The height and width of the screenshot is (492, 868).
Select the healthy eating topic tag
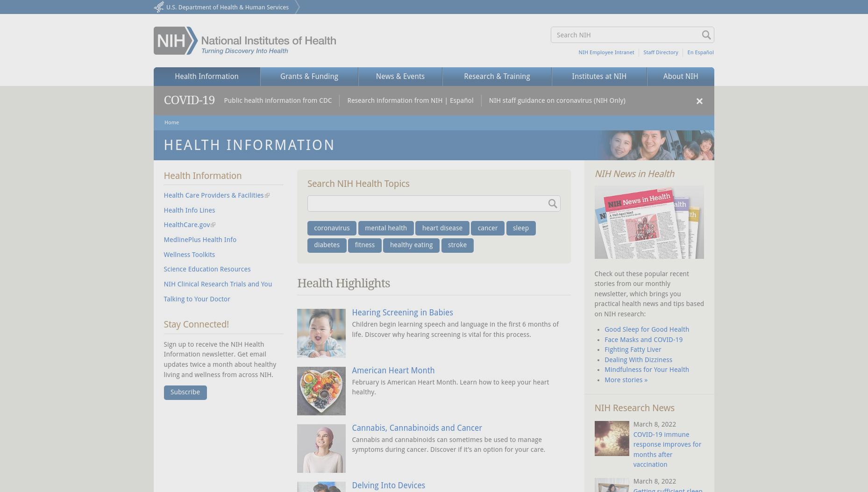click(412, 245)
